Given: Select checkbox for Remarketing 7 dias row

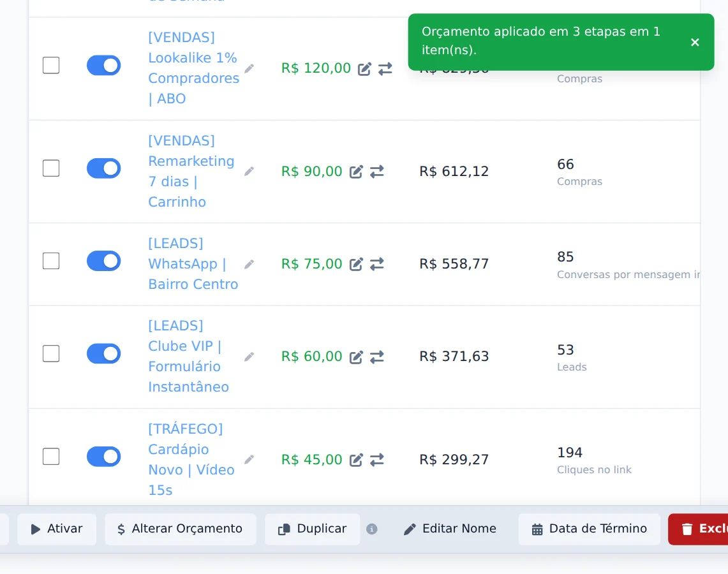Looking at the screenshot, I should pyautogui.click(x=51, y=168).
